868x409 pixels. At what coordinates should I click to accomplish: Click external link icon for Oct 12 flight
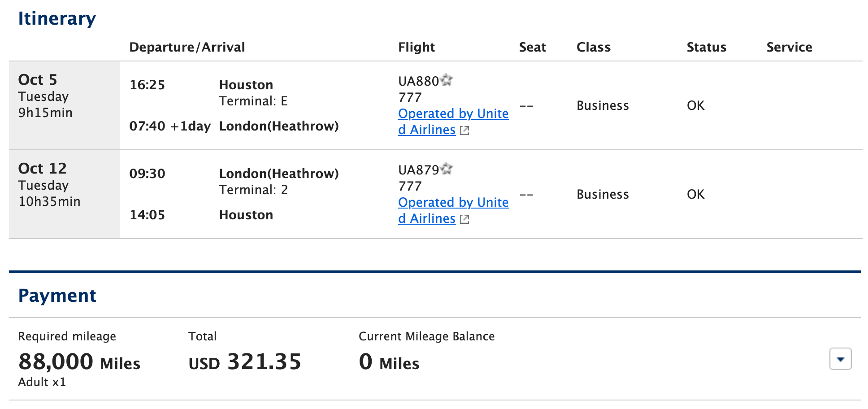point(464,219)
